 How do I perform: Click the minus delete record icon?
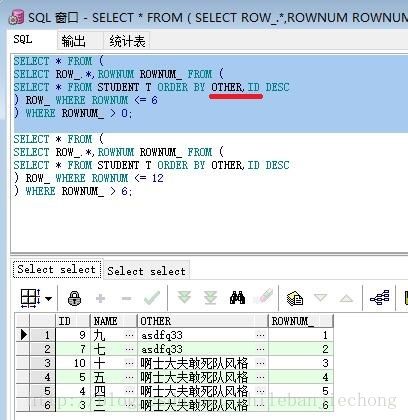click(x=126, y=298)
